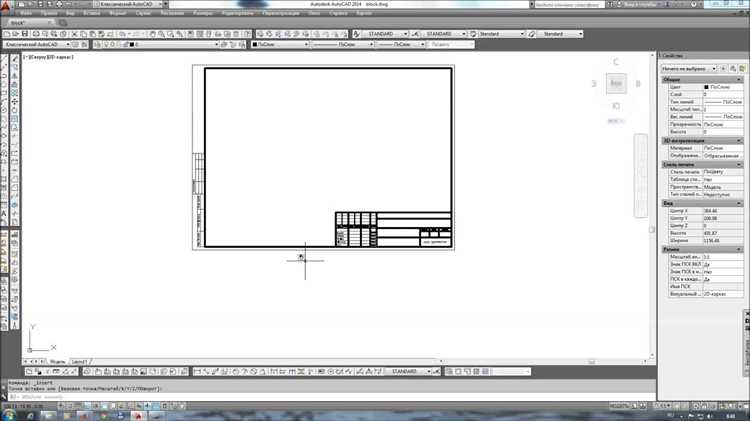Click color swatch in Properties 'Цвет' row
The height and width of the screenshot is (421, 750).
click(706, 87)
